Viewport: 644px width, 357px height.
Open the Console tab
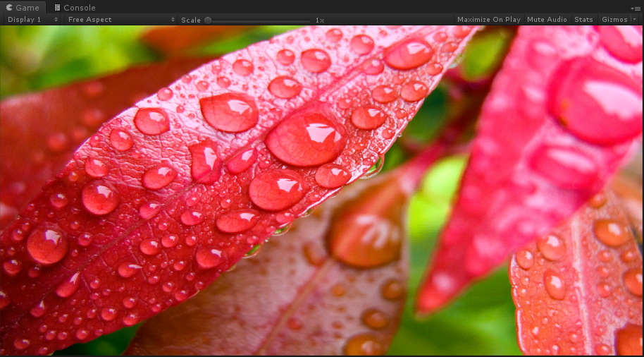pyautogui.click(x=75, y=7)
